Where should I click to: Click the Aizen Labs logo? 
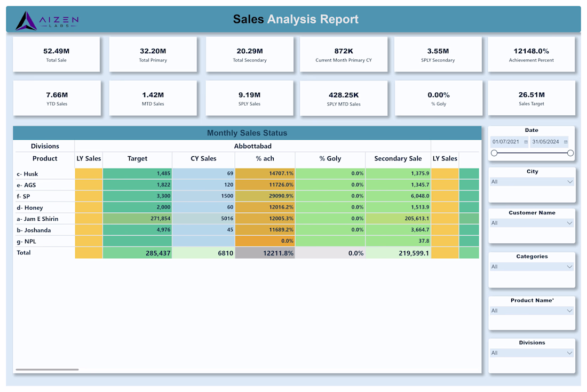(x=47, y=20)
